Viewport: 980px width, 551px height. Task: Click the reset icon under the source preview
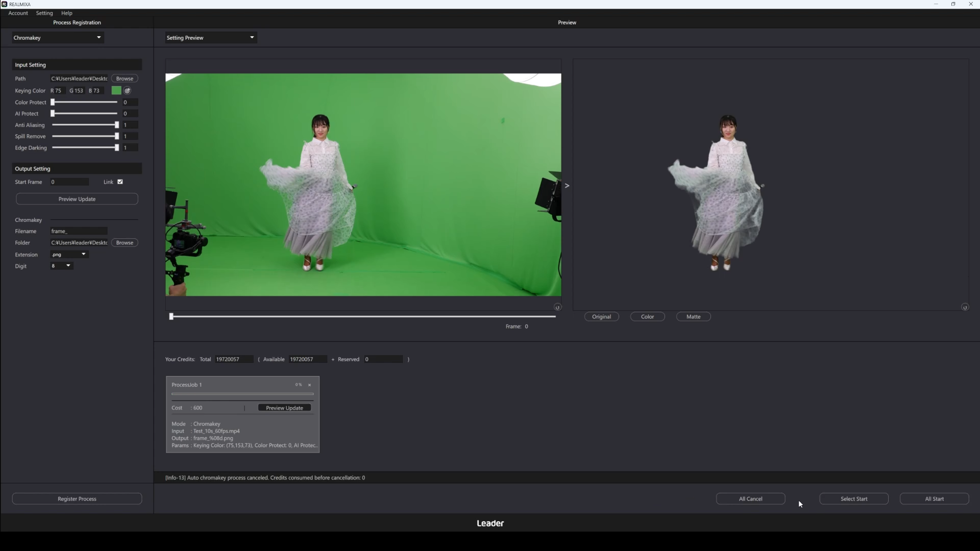point(557,307)
